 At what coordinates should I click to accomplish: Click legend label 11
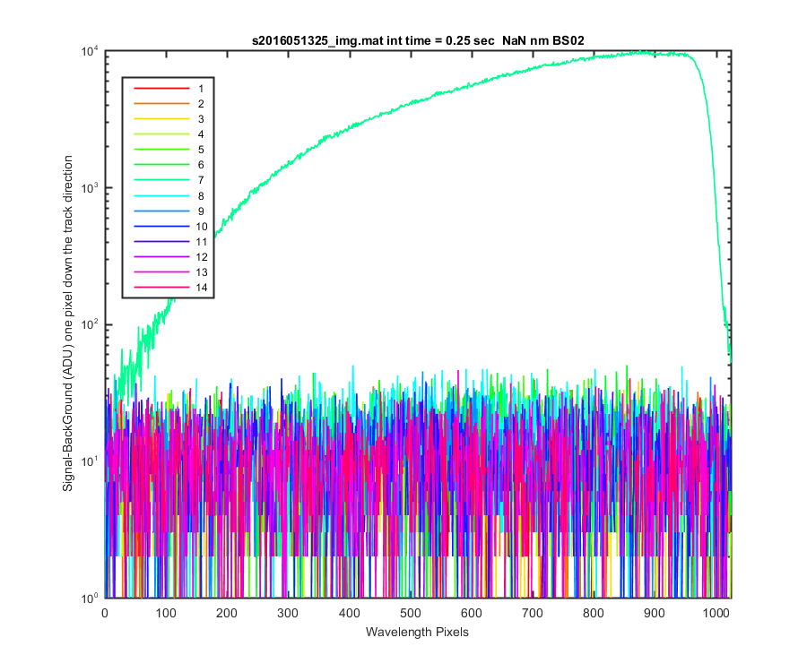point(202,242)
